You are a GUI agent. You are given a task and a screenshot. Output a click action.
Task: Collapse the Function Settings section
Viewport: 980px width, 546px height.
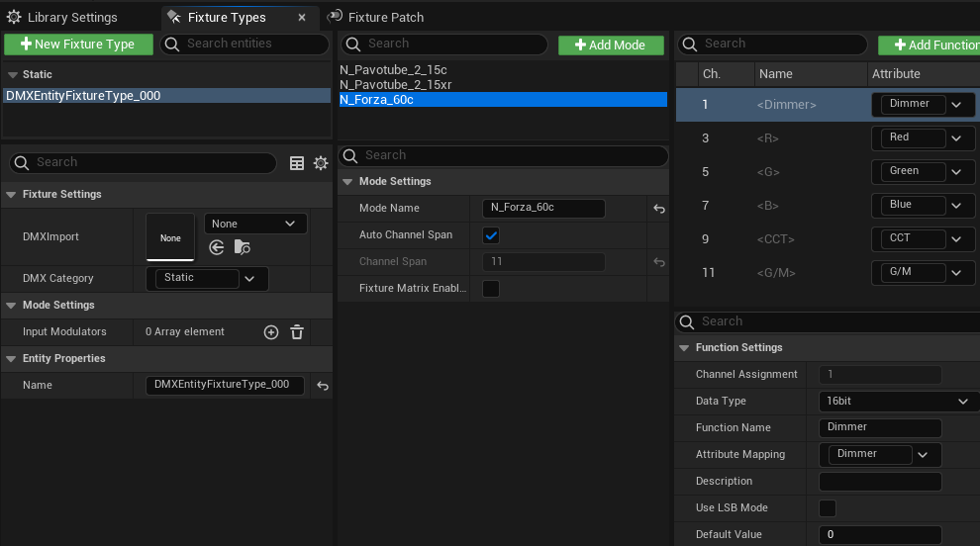pyautogui.click(x=684, y=347)
